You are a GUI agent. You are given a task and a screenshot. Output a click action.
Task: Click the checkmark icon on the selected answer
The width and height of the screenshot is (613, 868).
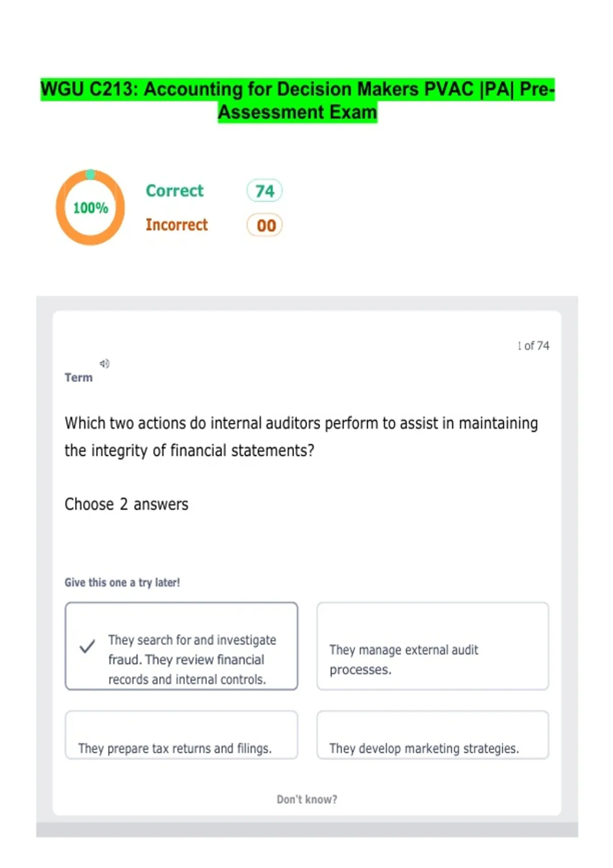(87, 646)
